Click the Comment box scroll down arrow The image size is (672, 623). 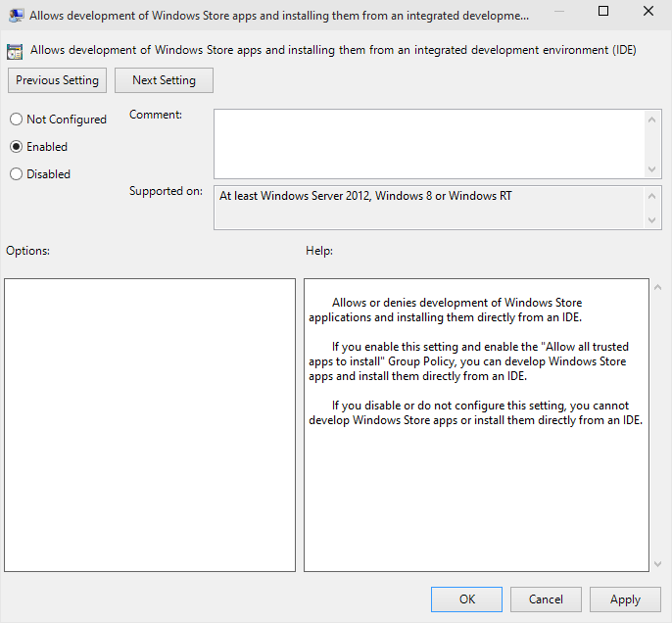[x=651, y=169]
